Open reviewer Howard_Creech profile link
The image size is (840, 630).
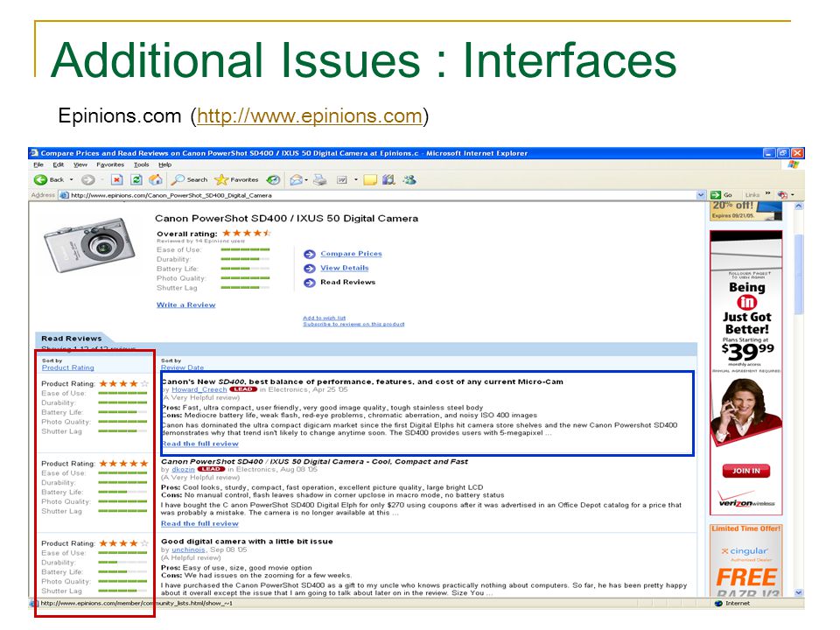click(199, 389)
